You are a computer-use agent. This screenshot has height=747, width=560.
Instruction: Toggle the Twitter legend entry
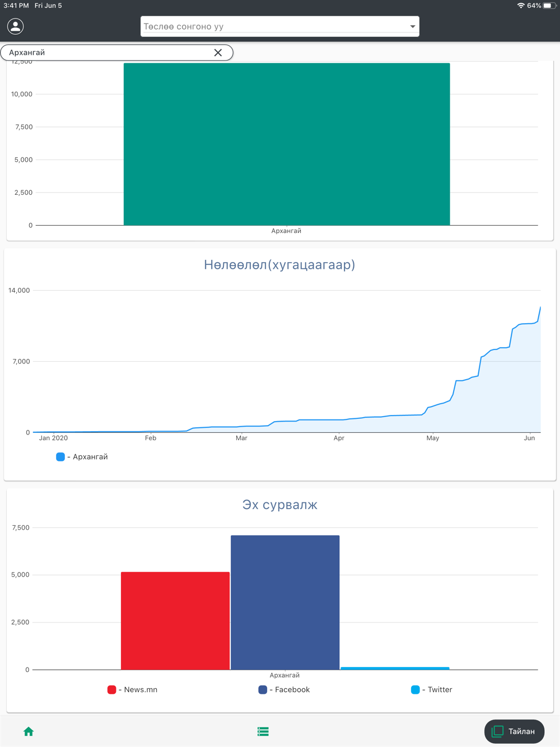click(432, 690)
